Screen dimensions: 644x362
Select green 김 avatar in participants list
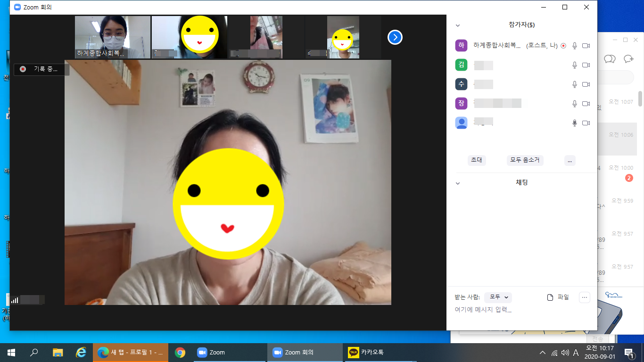[x=461, y=65]
